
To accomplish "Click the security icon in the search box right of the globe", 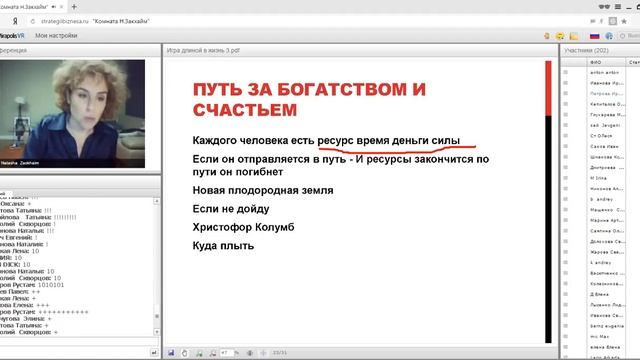I will tap(622, 36).
